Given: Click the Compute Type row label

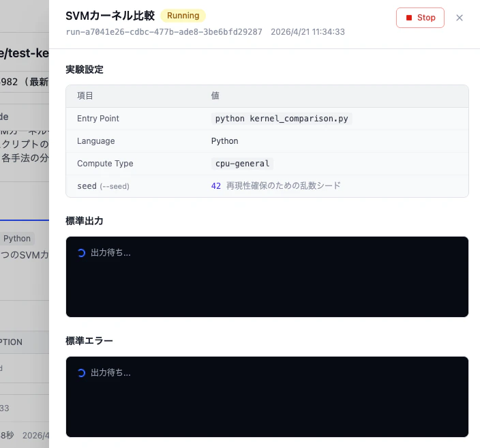Looking at the screenshot, I should [x=105, y=164].
